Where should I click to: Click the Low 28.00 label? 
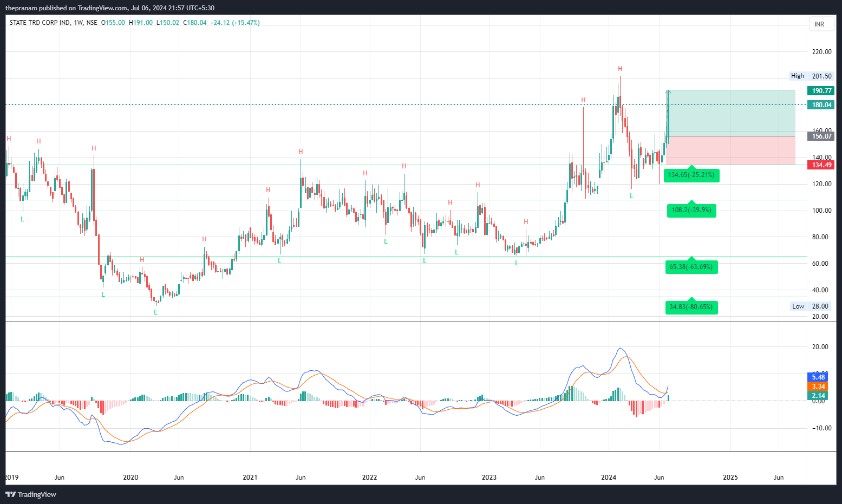pyautogui.click(x=811, y=306)
